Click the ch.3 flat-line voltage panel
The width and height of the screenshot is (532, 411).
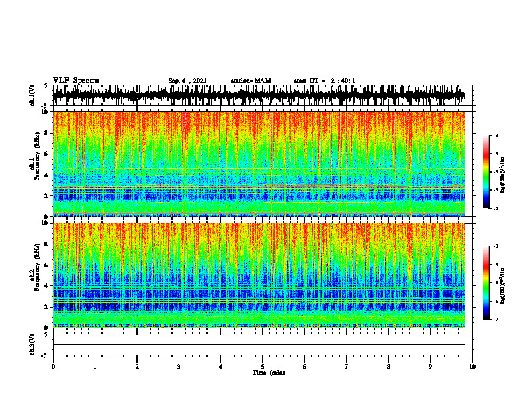coord(263,345)
